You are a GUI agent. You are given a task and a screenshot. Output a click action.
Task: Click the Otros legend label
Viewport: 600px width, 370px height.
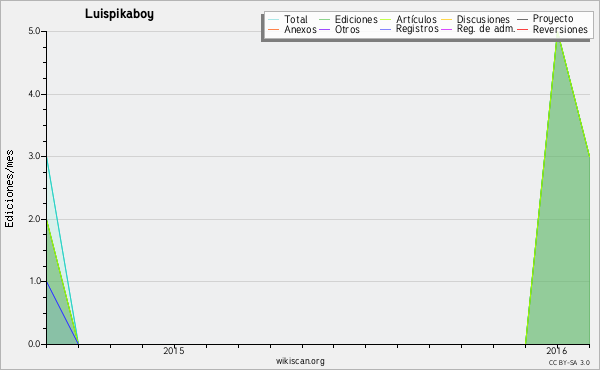[x=347, y=29]
